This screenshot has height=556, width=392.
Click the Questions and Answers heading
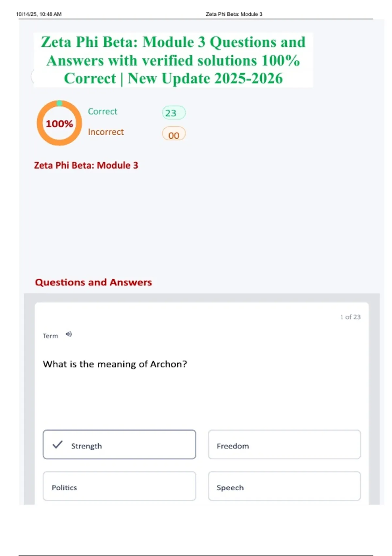coord(93,282)
